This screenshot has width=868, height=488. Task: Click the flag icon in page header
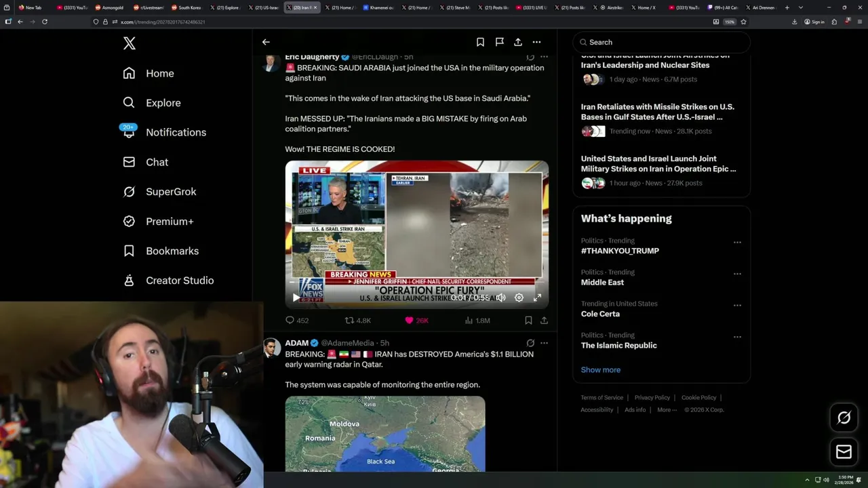499,42
